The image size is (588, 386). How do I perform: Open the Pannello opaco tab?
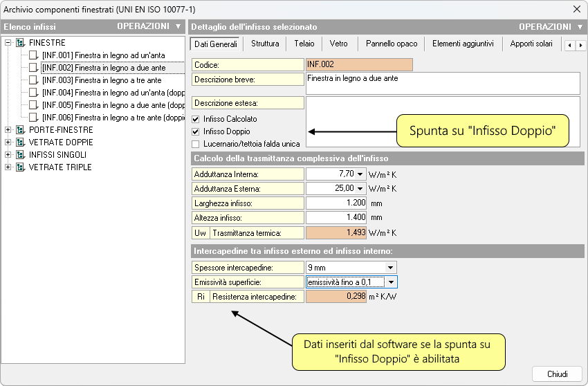(x=392, y=44)
